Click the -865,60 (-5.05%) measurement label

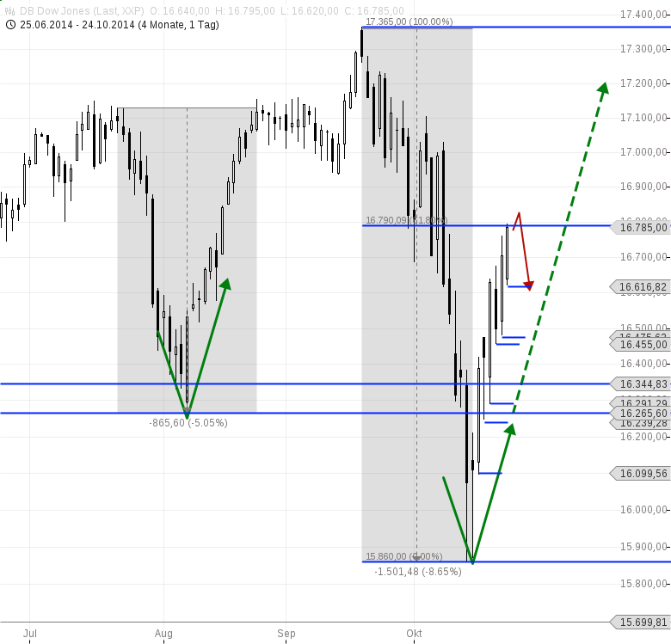click(x=188, y=423)
